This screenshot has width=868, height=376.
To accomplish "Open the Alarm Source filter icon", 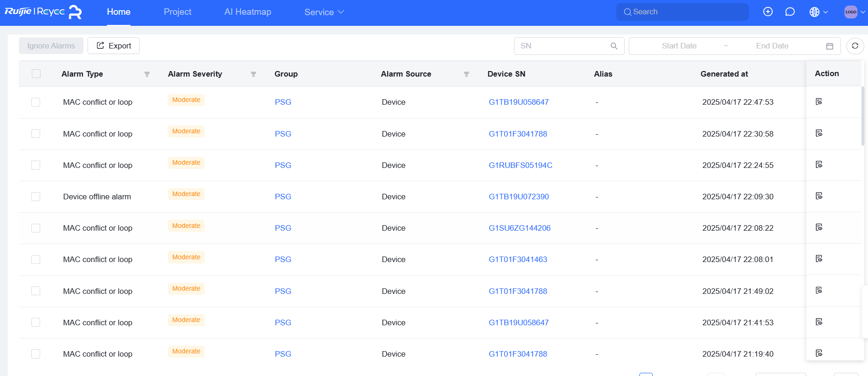I will point(466,74).
